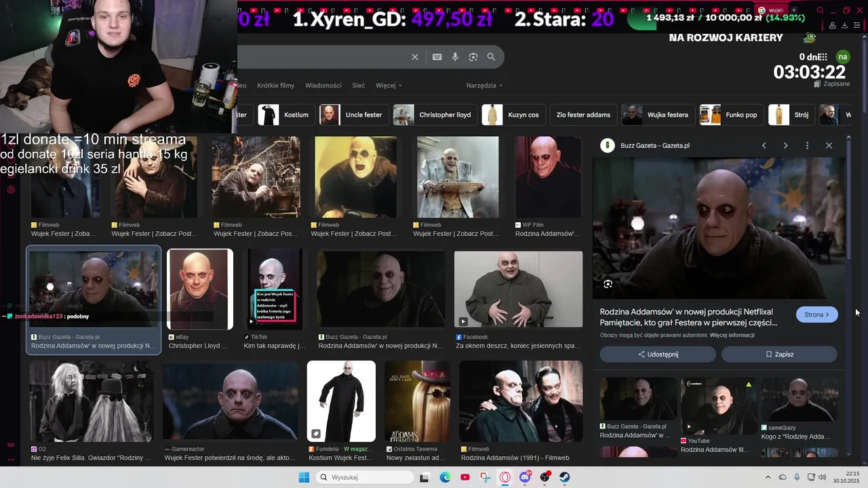The image size is (868, 488).
Task: Open browser downloads icon
Action: pyautogui.click(x=845, y=25)
